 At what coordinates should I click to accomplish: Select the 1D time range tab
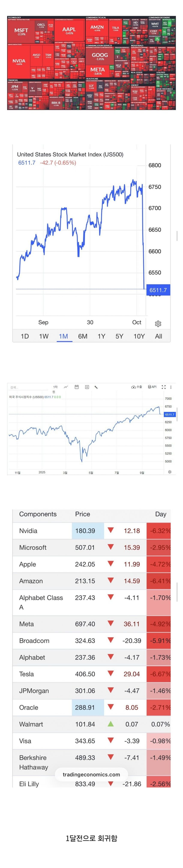(25, 336)
